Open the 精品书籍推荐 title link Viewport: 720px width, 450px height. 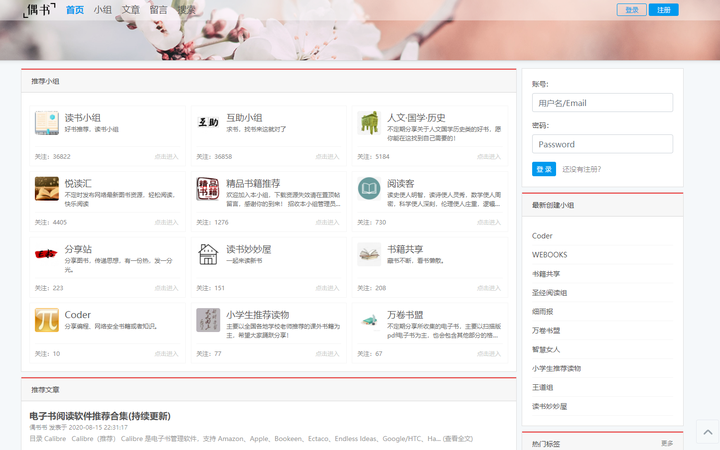click(x=253, y=184)
